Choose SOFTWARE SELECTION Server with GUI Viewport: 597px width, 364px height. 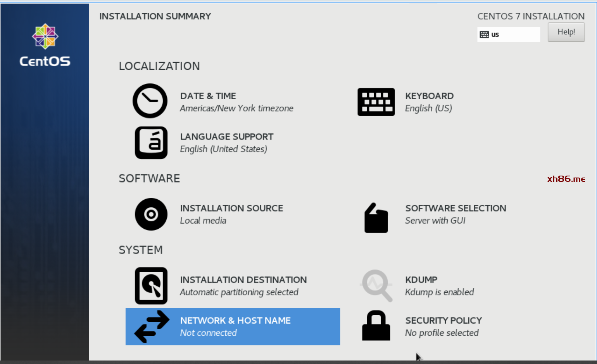coord(455,214)
